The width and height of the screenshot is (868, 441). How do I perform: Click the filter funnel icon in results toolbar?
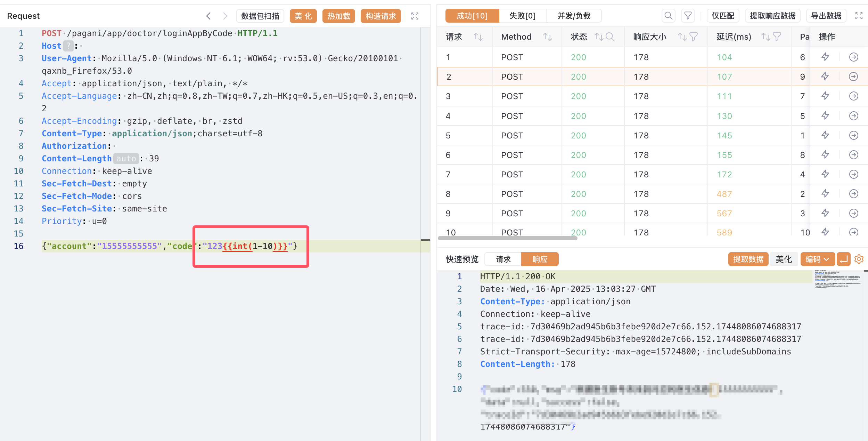(688, 16)
